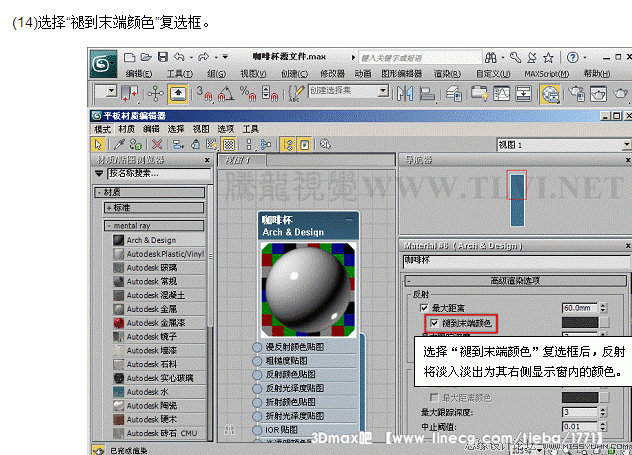Click the Redo arrow icon
This screenshot has height=455, width=632.
pyautogui.click(x=204, y=57)
